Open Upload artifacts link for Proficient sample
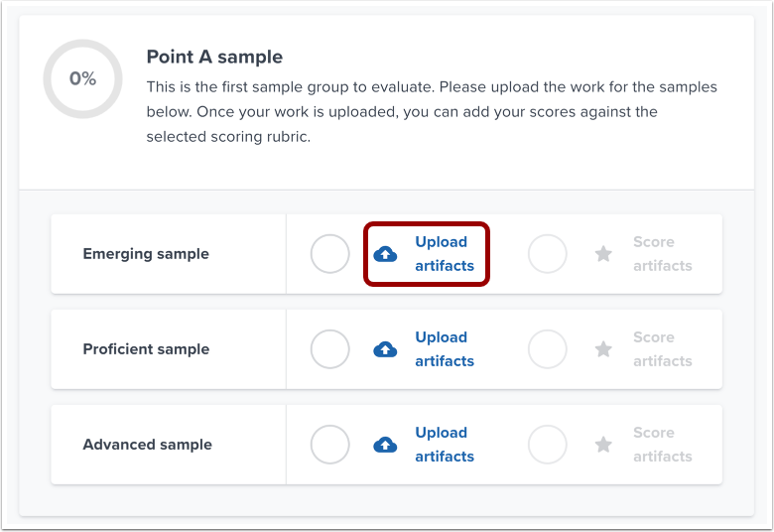 coord(445,349)
